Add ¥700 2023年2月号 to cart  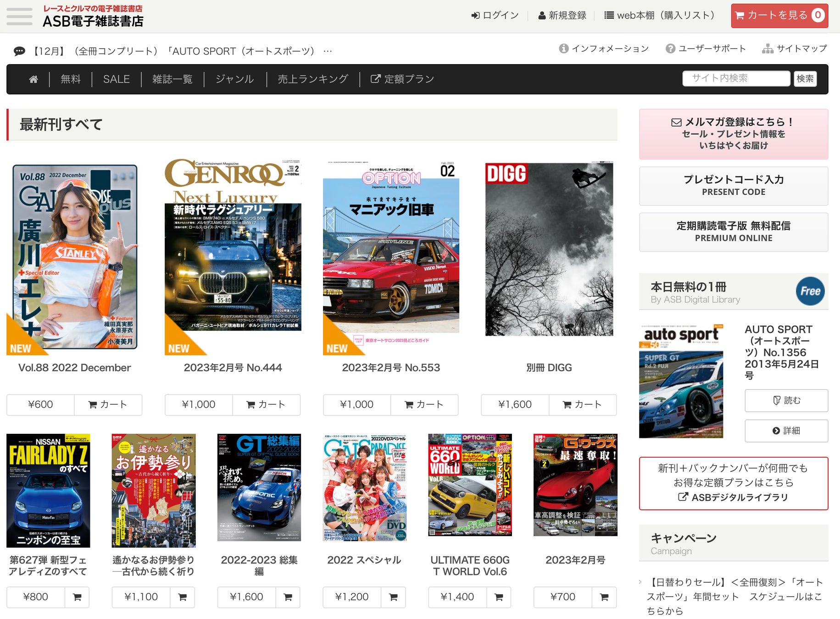pos(604,597)
